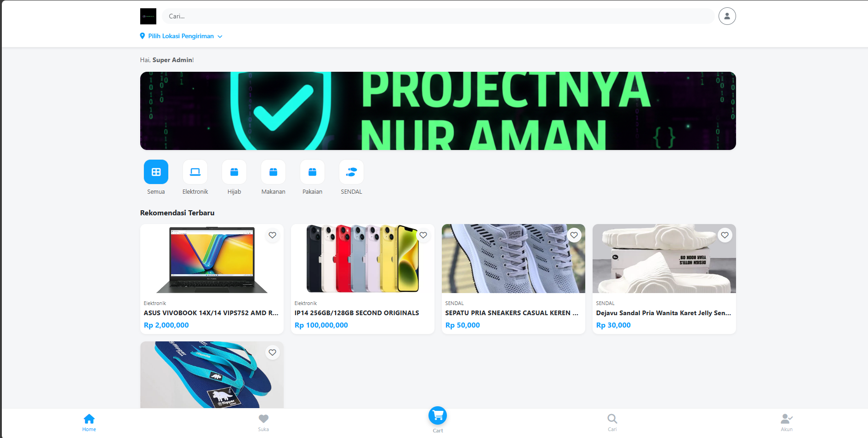Select the Hijab category icon
Image resolution: width=868 pixels, height=438 pixels.
coord(234,172)
